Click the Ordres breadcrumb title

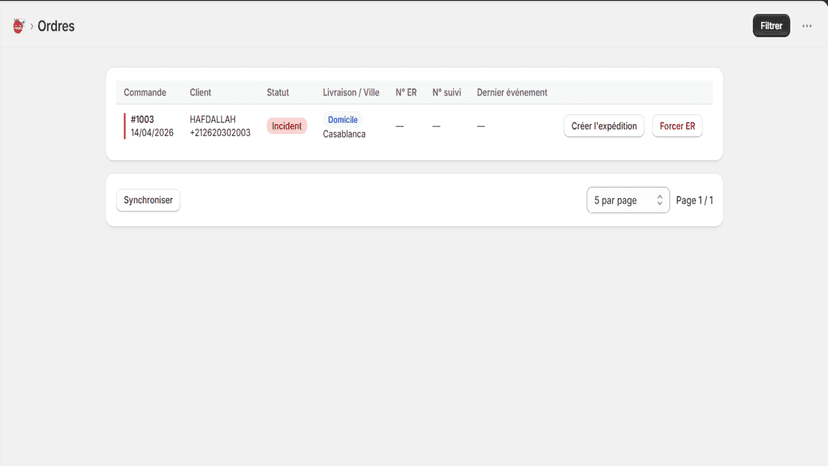(x=56, y=26)
